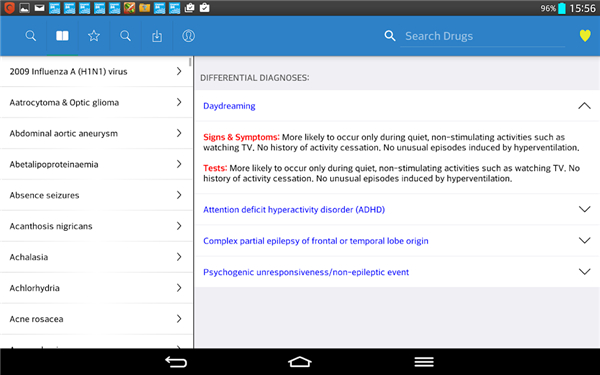
Task: Tap the Android back navigation button
Action: click(176, 362)
